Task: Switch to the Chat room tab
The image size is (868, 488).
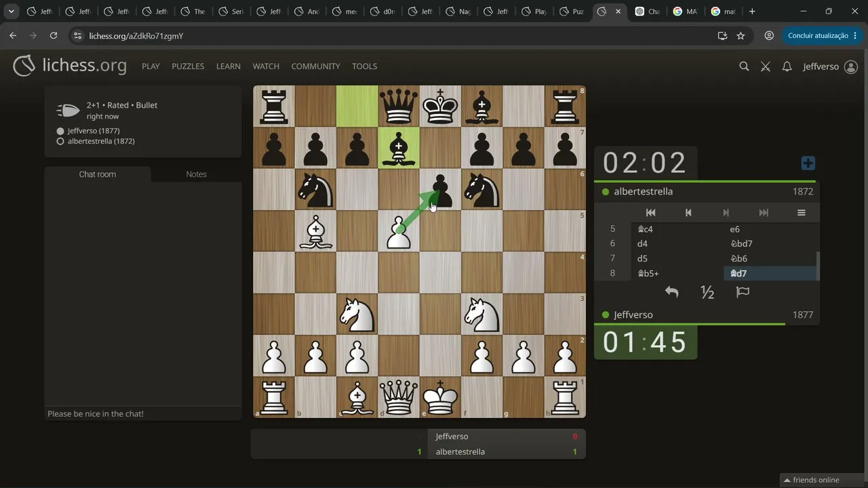Action: (98, 174)
